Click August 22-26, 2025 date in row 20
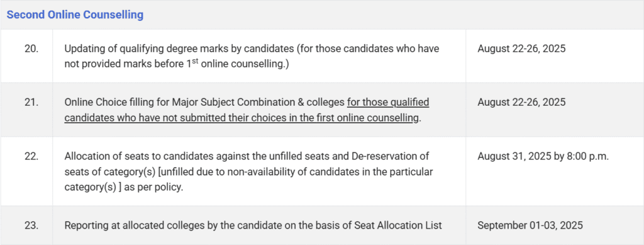Viewport: 644px width, 245px height. pyautogui.click(x=521, y=48)
